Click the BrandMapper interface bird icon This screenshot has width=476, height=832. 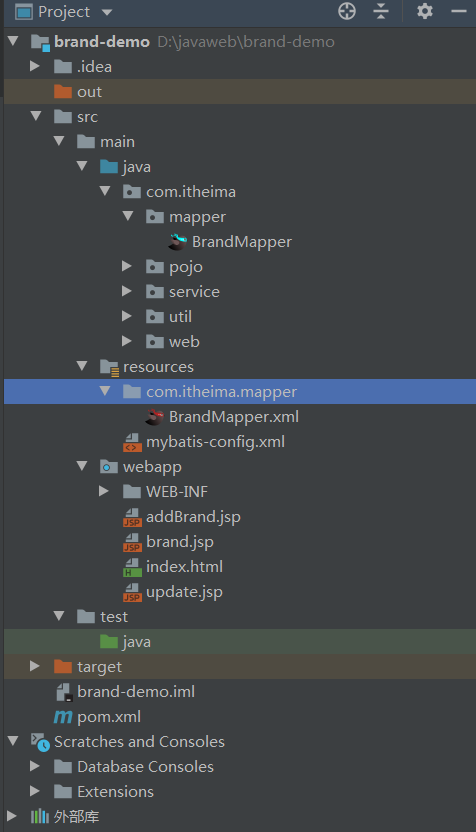178,242
